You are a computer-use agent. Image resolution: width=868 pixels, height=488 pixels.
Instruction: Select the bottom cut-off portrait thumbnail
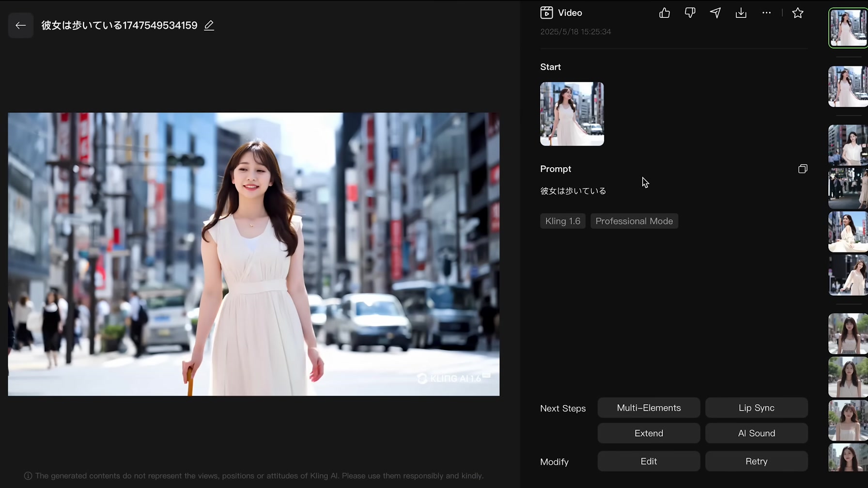[x=848, y=457]
